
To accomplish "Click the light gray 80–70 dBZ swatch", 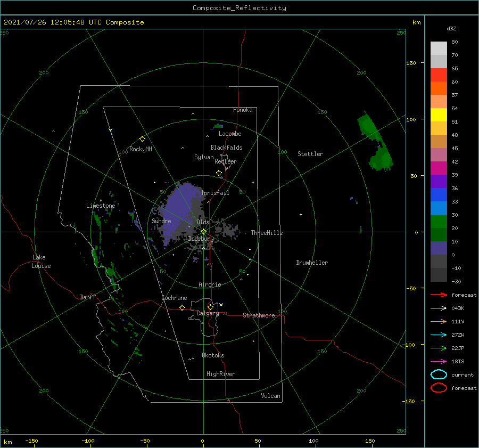I will (x=439, y=48).
